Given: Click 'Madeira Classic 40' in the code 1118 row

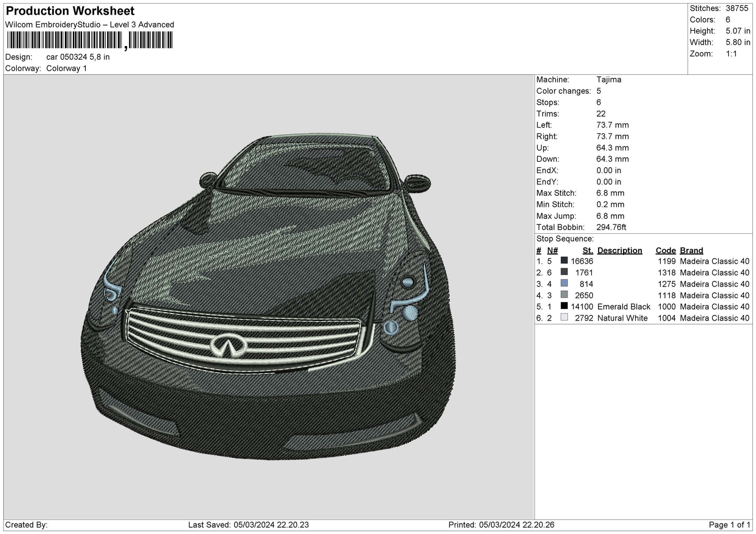Looking at the screenshot, I should tap(715, 296).
